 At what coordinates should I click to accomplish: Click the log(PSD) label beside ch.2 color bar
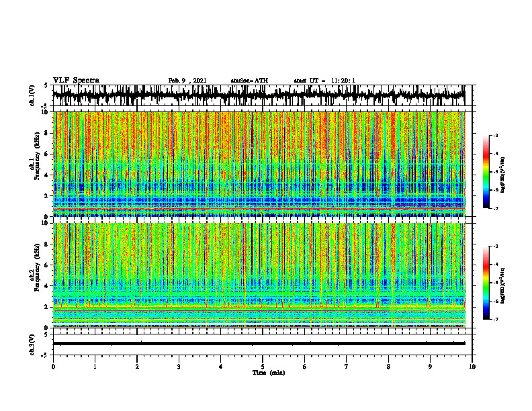(x=504, y=285)
